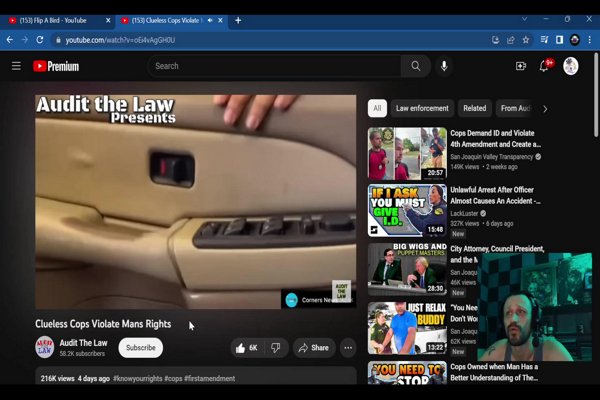Open San Joaquin Valley Transparency channel
The width and height of the screenshot is (600, 400).
click(492, 157)
